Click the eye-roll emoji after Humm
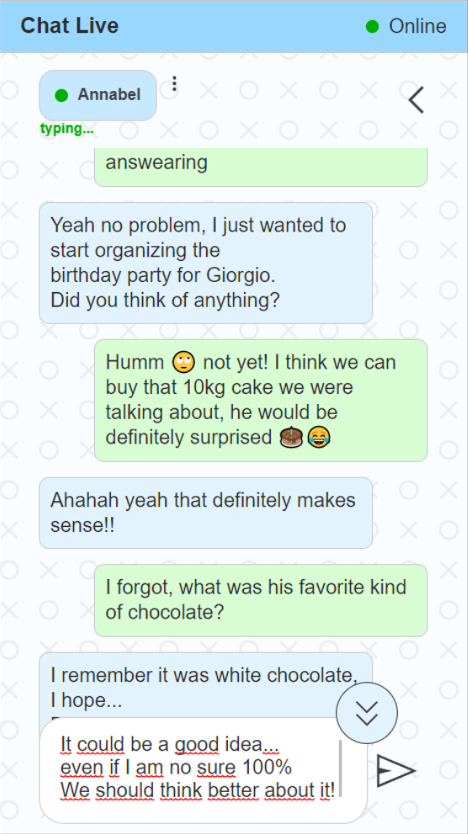 [x=184, y=363]
